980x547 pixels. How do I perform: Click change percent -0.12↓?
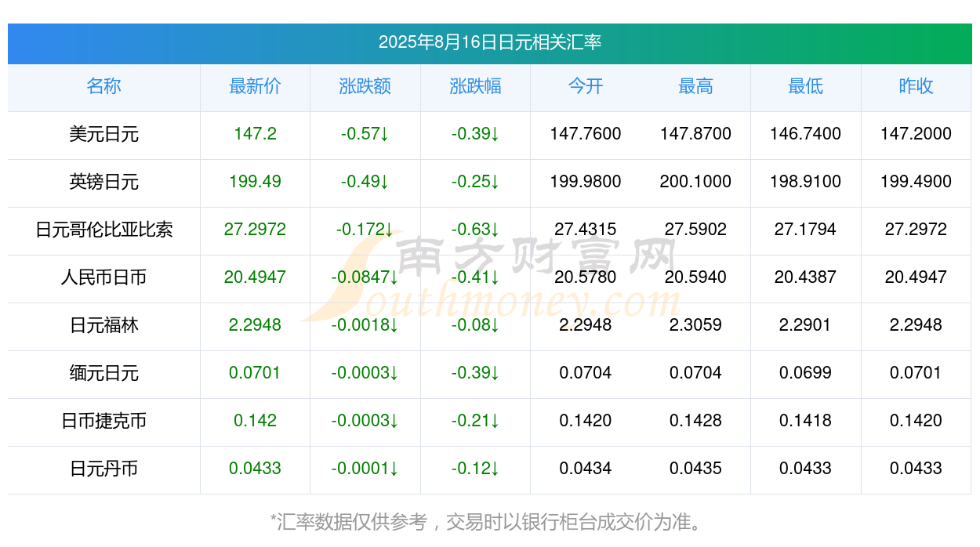click(475, 469)
